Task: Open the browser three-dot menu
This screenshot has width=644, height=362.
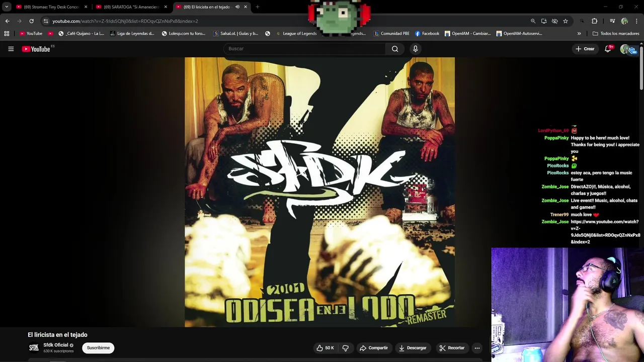Action: [637, 21]
